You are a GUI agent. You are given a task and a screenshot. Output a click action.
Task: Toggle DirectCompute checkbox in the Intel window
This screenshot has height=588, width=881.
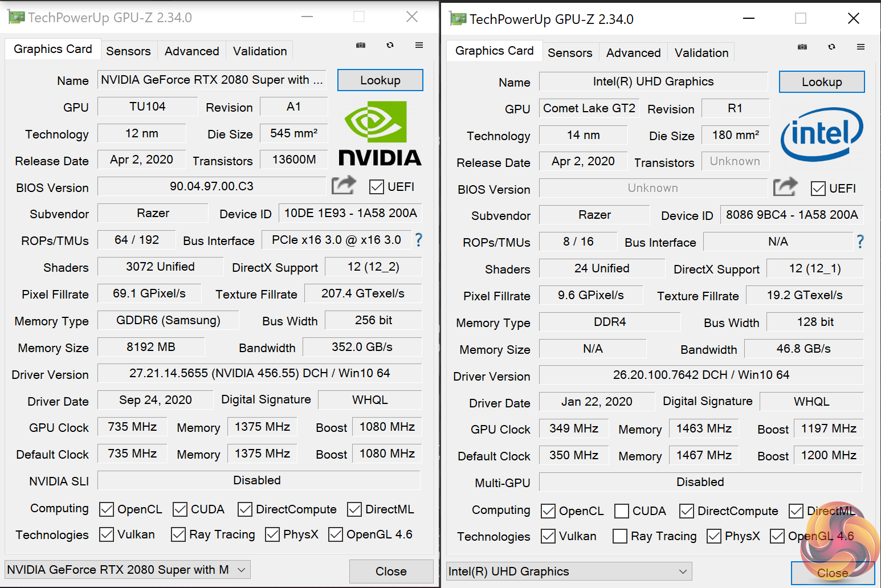tap(686, 511)
